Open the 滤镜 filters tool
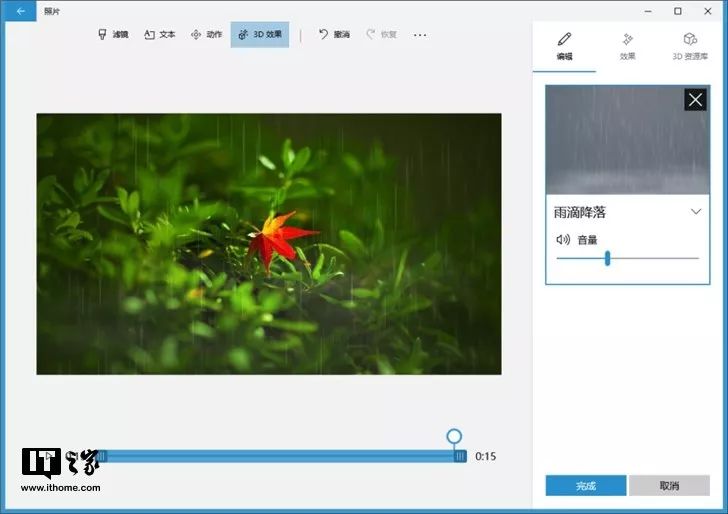The image size is (728, 514). click(113, 34)
